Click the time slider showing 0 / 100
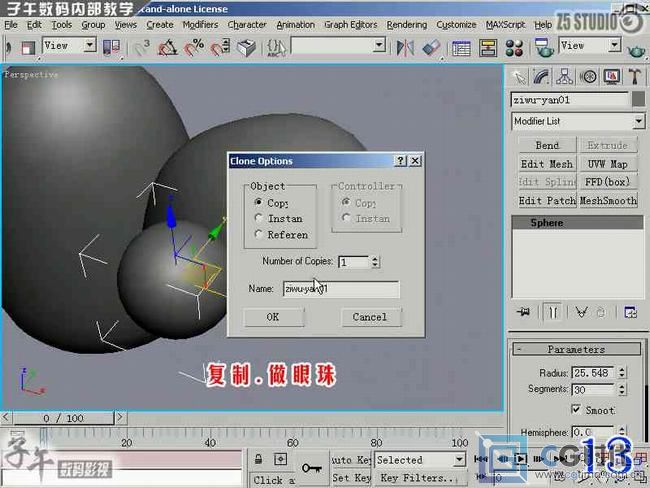This screenshot has width=650, height=488. click(63, 418)
